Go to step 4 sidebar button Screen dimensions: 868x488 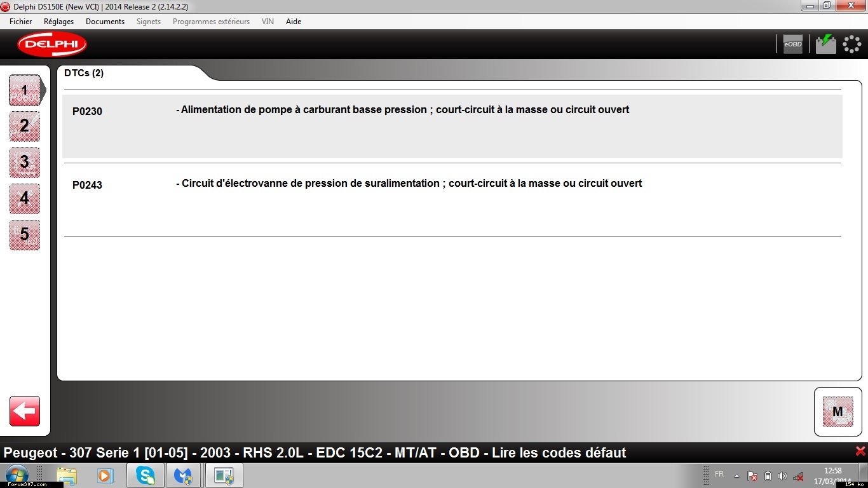[25, 199]
